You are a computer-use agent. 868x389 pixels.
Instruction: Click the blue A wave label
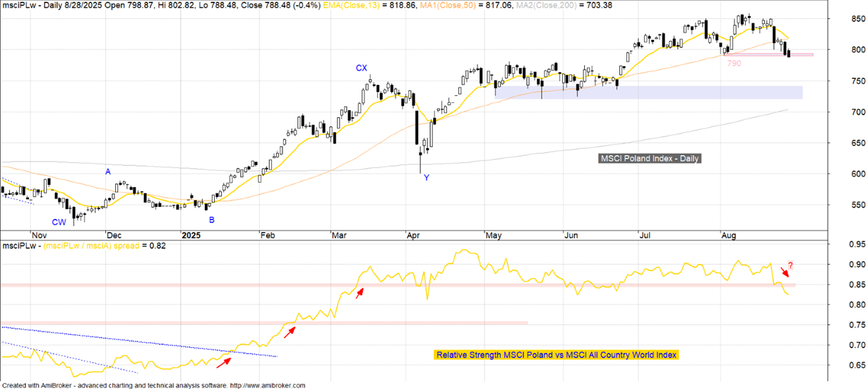pyautogui.click(x=108, y=172)
